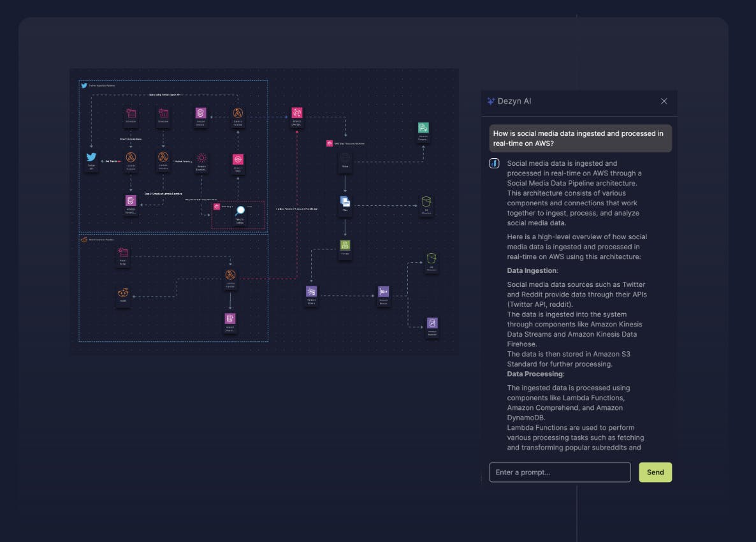Select the dim globe node under the workflow label

pyautogui.click(x=345, y=157)
